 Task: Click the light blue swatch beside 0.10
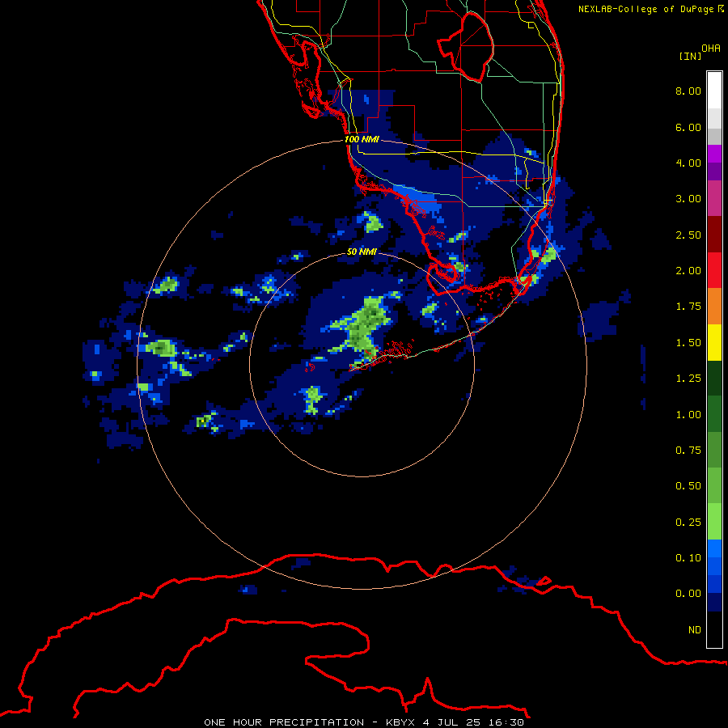tap(714, 548)
